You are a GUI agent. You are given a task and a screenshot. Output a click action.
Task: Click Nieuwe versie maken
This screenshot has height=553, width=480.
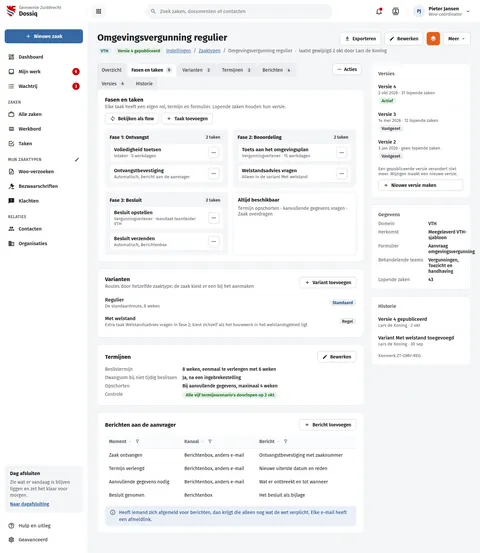coord(420,185)
